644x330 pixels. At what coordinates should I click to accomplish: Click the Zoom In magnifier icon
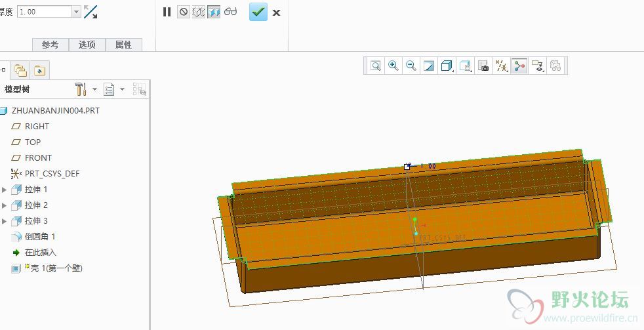click(393, 66)
